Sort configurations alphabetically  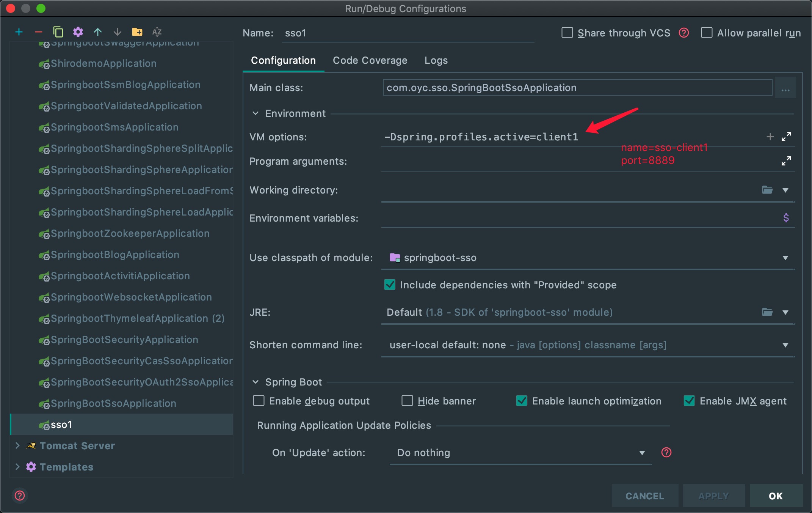[157, 32]
